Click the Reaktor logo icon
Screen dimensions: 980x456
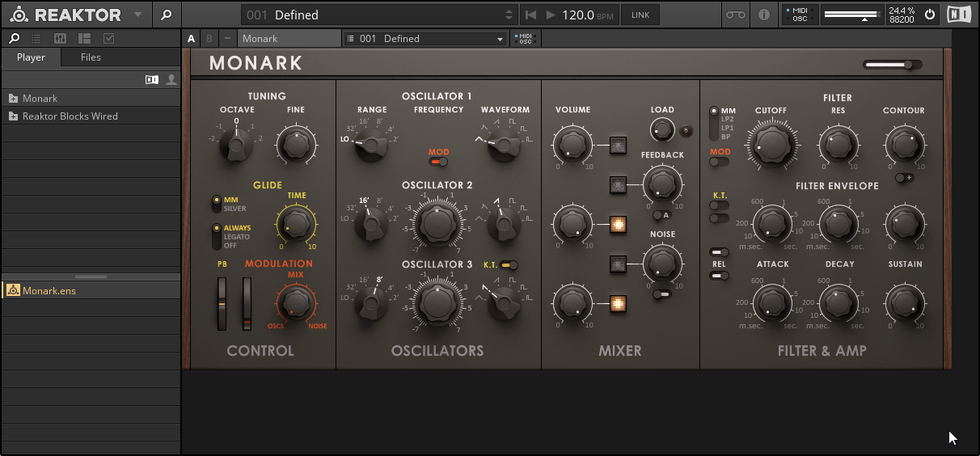coord(19,15)
